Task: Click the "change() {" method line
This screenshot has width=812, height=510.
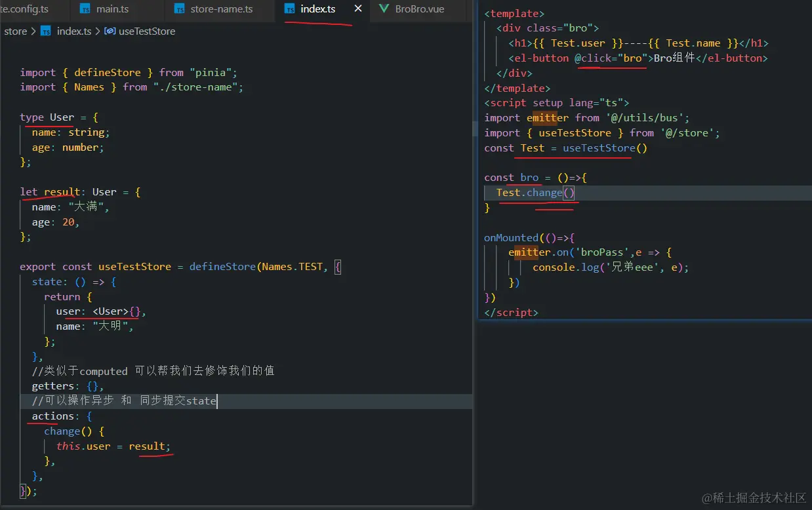Action: pyautogui.click(x=74, y=431)
